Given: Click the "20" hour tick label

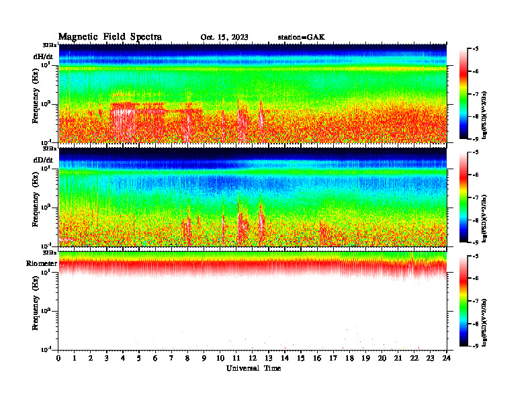Looking at the screenshot, I should (x=382, y=359).
